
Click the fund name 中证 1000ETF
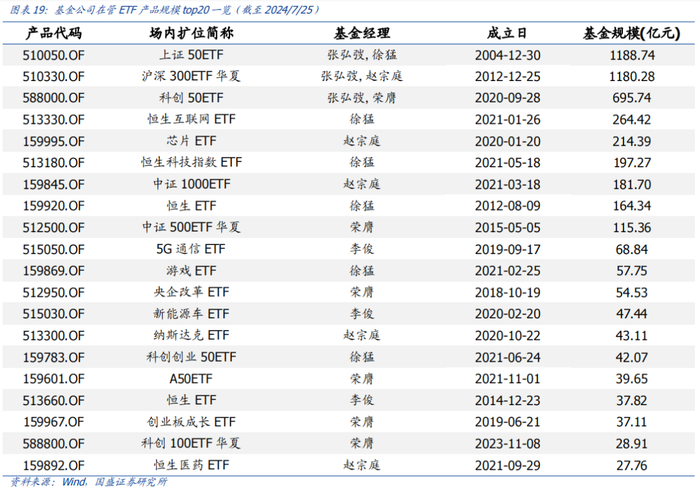(192, 184)
